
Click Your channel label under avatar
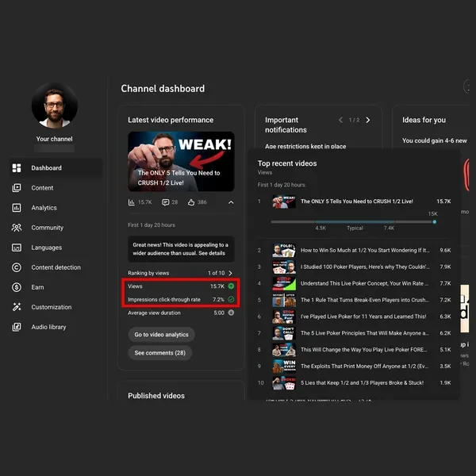point(54,139)
